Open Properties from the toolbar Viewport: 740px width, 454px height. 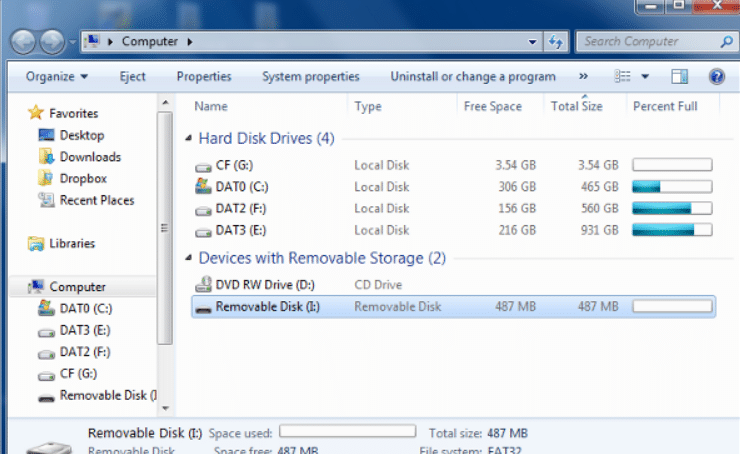pos(204,76)
